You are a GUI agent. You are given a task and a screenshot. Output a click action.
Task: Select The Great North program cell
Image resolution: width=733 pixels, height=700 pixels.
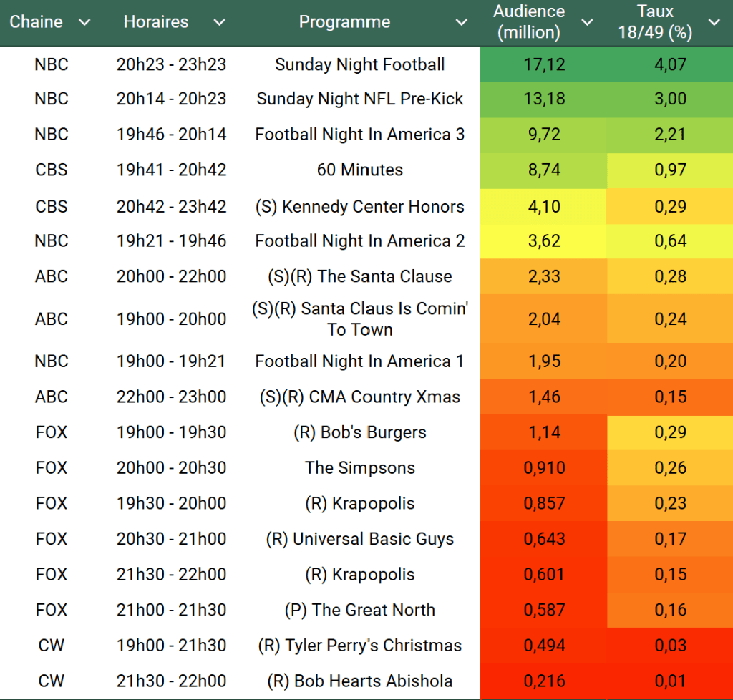[x=360, y=610]
